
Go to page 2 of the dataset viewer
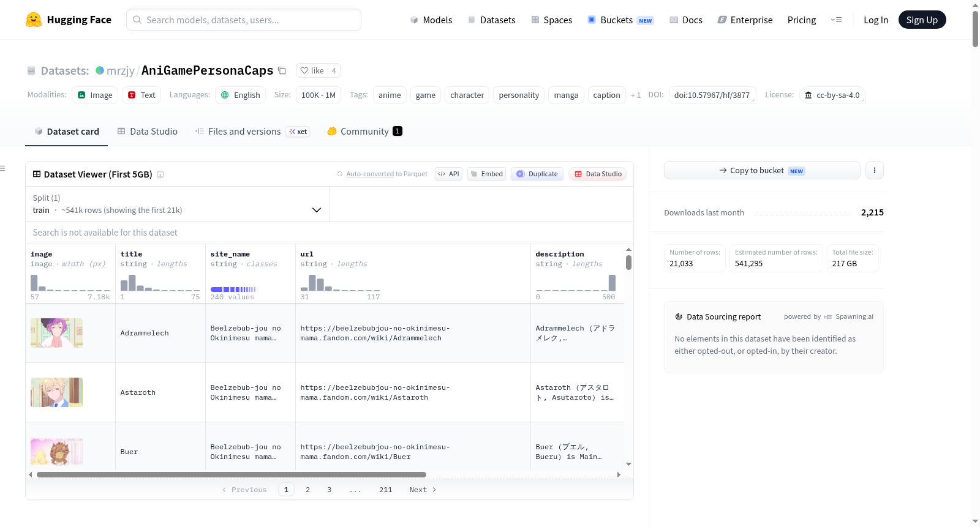[307, 490]
